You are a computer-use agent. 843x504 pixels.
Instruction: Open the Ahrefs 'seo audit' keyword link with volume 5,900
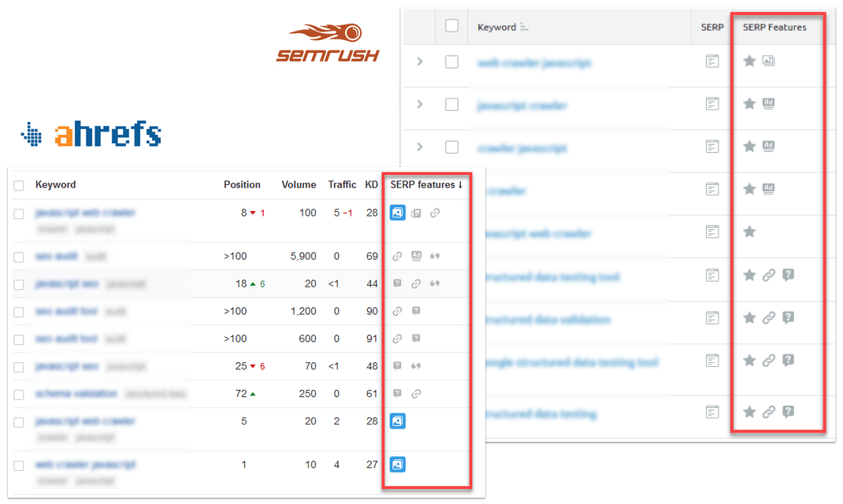coord(57,256)
